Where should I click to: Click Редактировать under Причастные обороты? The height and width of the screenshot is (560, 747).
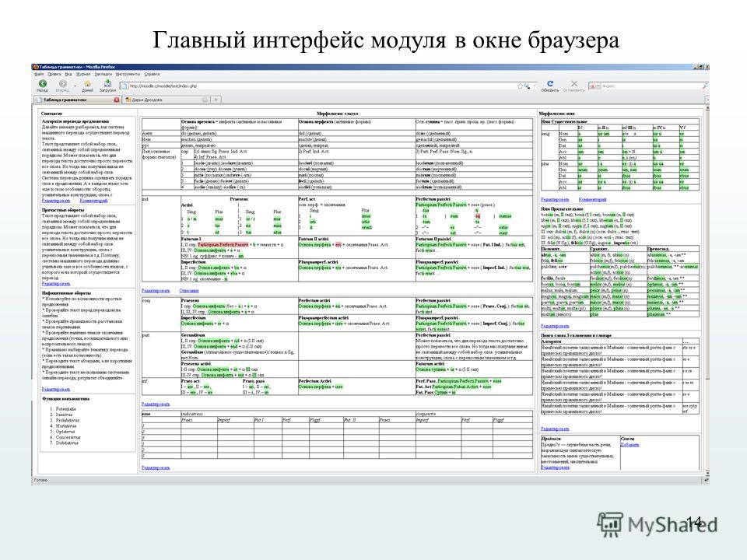56,284
